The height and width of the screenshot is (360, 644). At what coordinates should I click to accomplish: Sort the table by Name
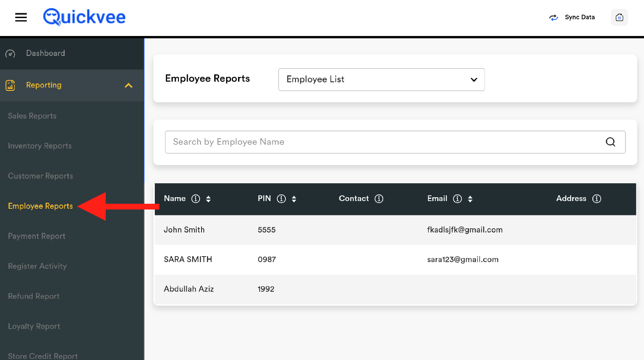[208, 199]
